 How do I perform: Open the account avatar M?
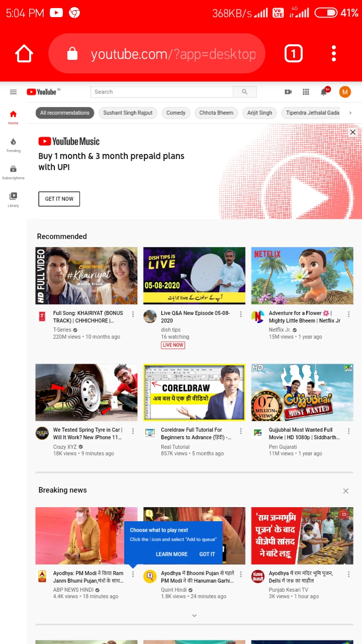[x=345, y=92]
